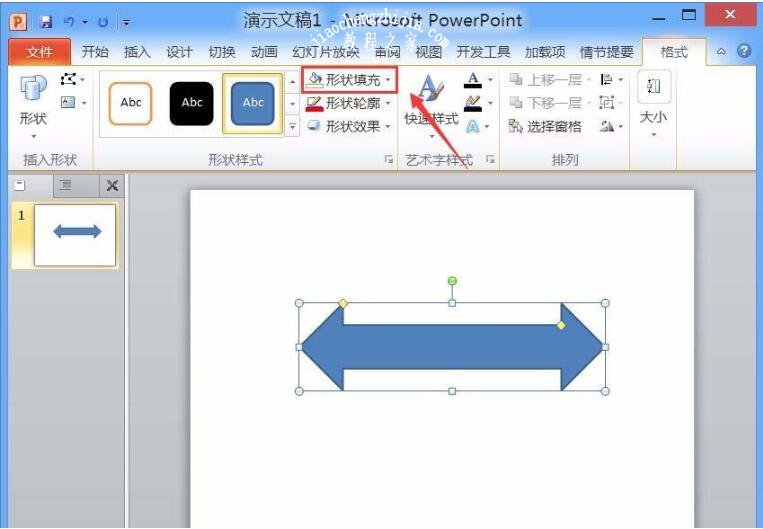Click the 编辑形状 edit shape icon

pyautogui.click(x=69, y=79)
